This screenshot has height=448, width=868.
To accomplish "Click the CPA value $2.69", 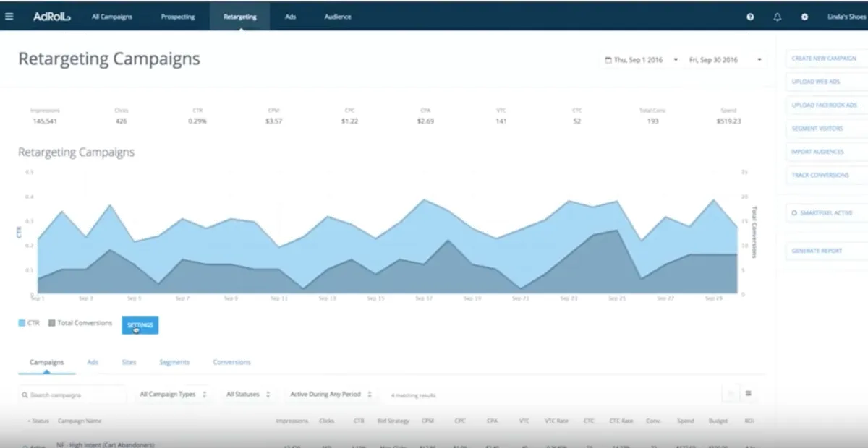I will click(x=425, y=121).
